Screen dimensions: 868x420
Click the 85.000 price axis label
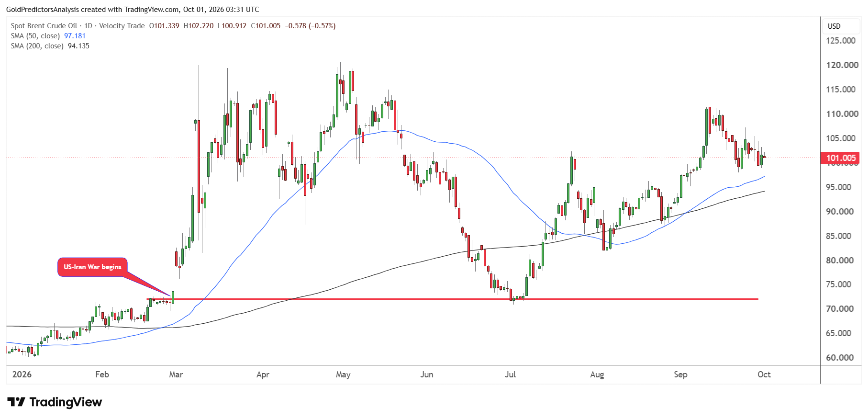pyautogui.click(x=839, y=236)
